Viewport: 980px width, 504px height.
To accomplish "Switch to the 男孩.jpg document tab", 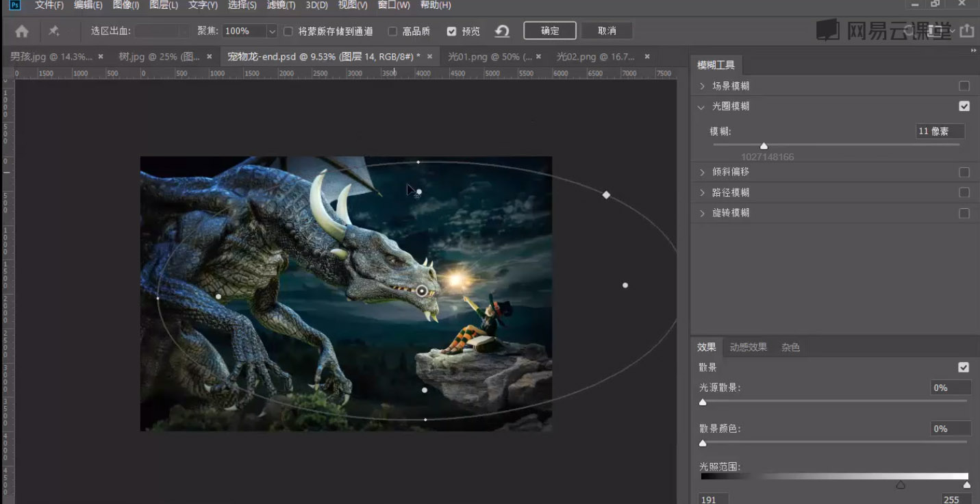I will click(51, 56).
